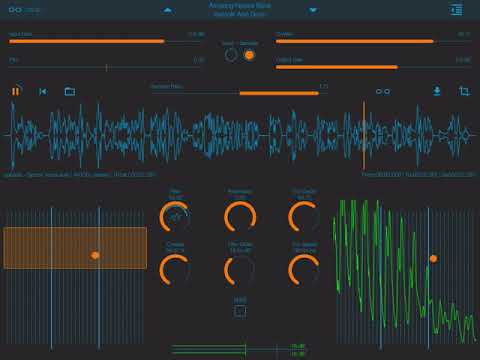The image size is (480, 360).
Task: Adjust the long orange slider under the app logo
Action: (106, 41)
